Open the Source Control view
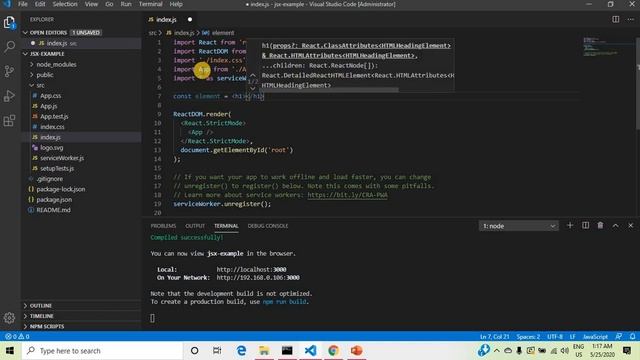 pyautogui.click(x=9, y=71)
